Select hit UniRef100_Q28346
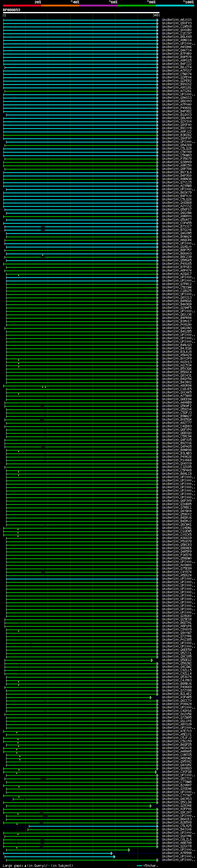 pyautogui.click(x=177, y=806)
